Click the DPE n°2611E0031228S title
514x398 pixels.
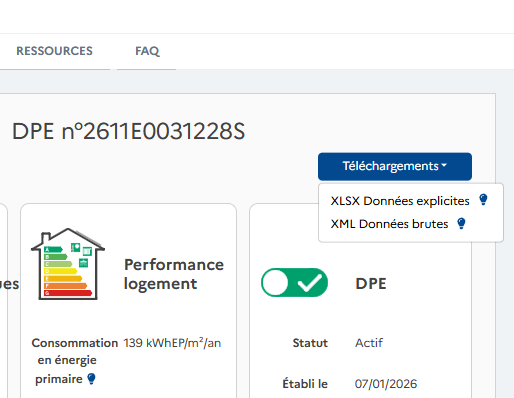pos(128,131)
